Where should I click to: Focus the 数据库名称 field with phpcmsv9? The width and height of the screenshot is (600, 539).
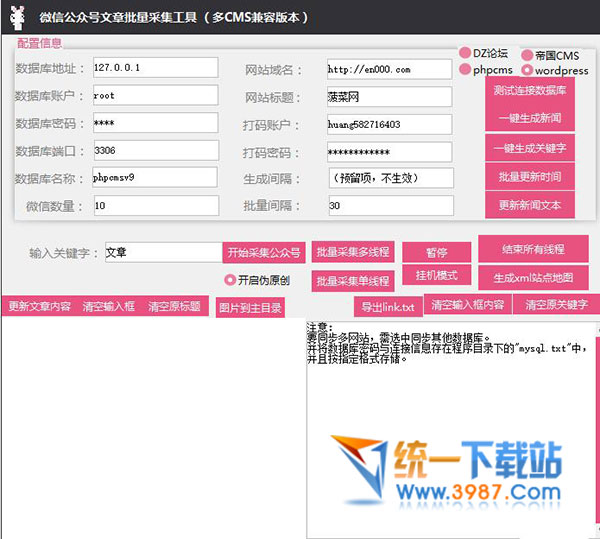[x=155, y=177]
